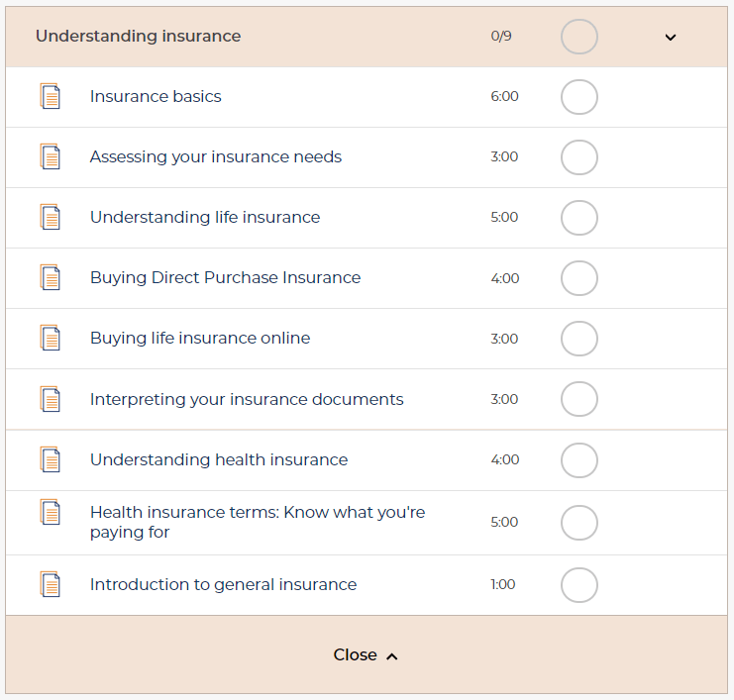This screenshot has height=700, width=734.
Task: Click document icon for Interpreting your insurance documents
Action: click(51, 400)
